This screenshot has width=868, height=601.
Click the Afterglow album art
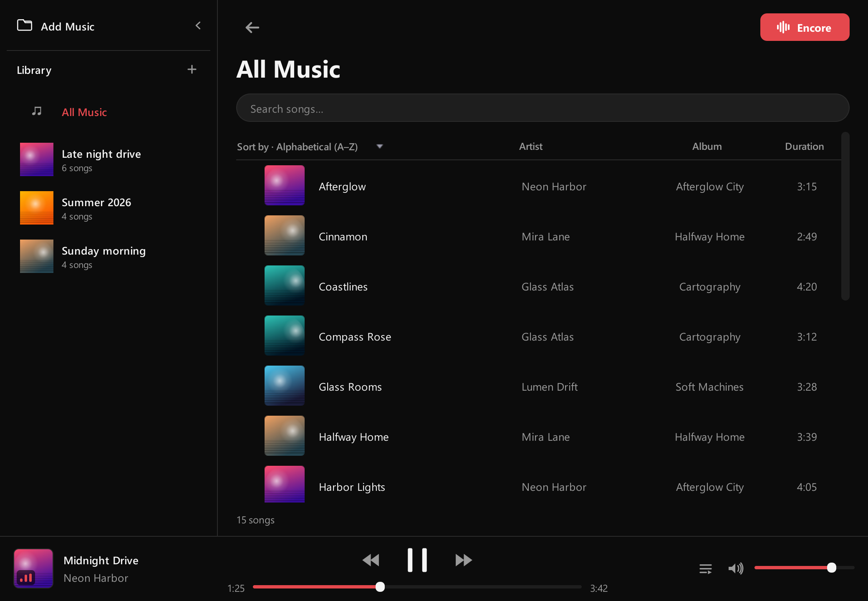pyautogui.click(x=285, y=185)
